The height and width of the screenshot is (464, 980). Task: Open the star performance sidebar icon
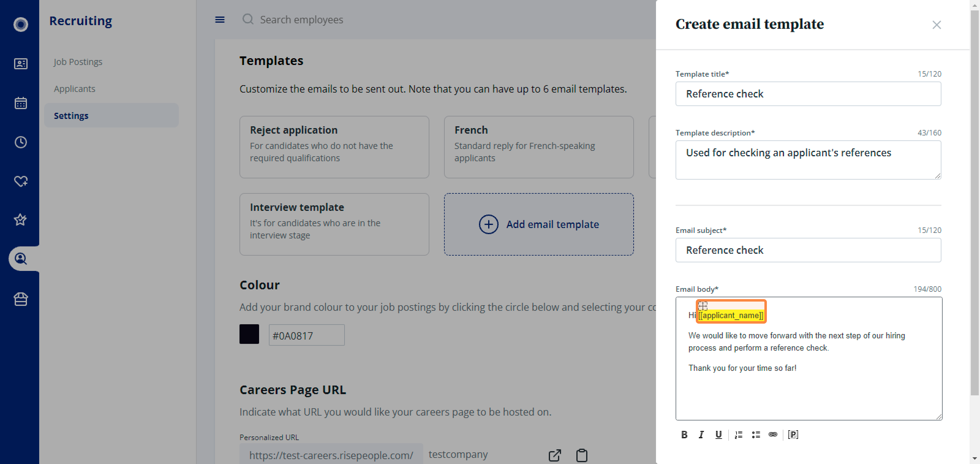click(21, 220)
